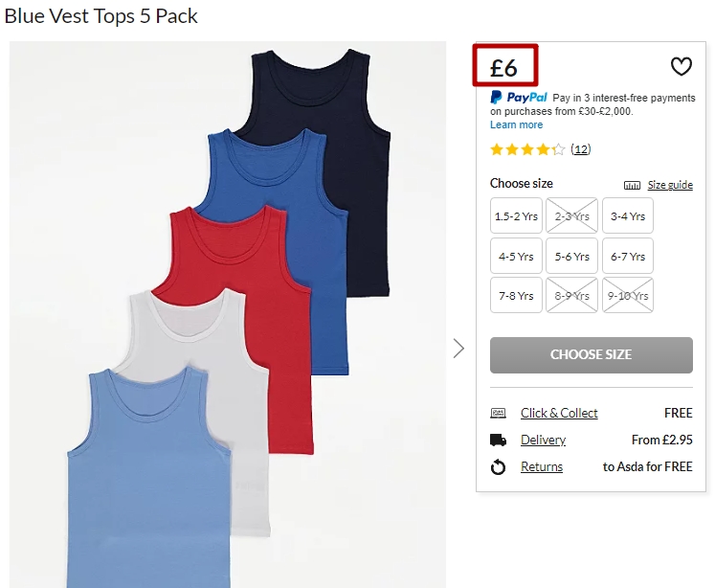Click the star rating icons
Screen dimensions: 715x588
527,149
